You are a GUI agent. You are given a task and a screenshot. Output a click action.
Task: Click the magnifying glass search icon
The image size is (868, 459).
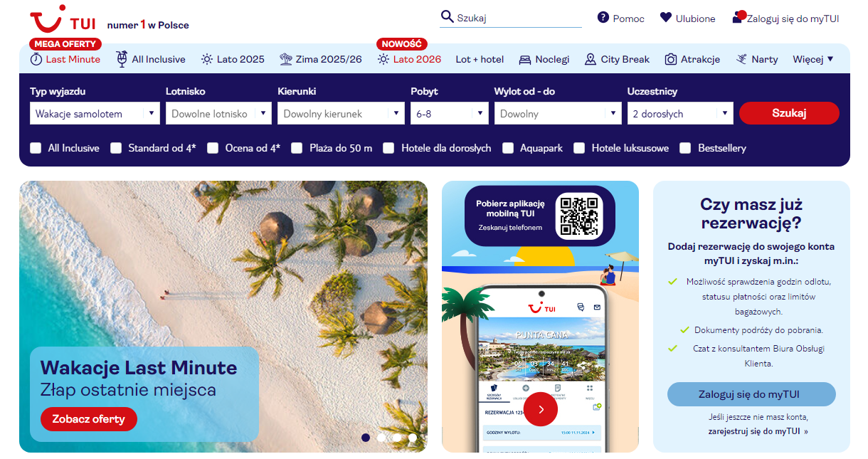click(448, 17)
